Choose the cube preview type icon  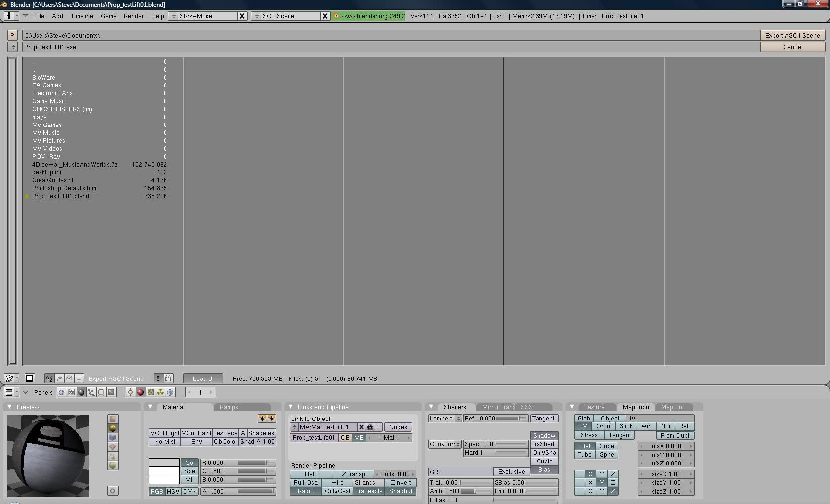[113, 437]
